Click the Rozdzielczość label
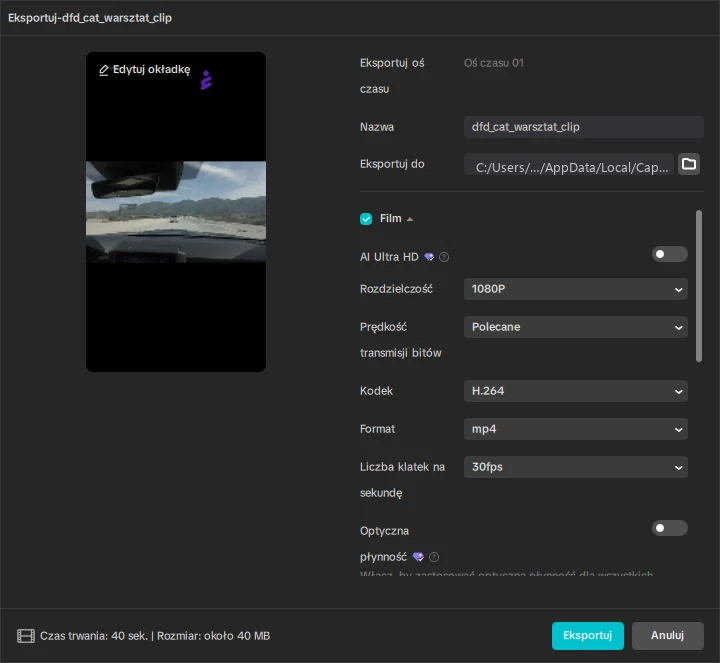The width and height of the screenshot is (720, 663). click(x=396, y=289)
